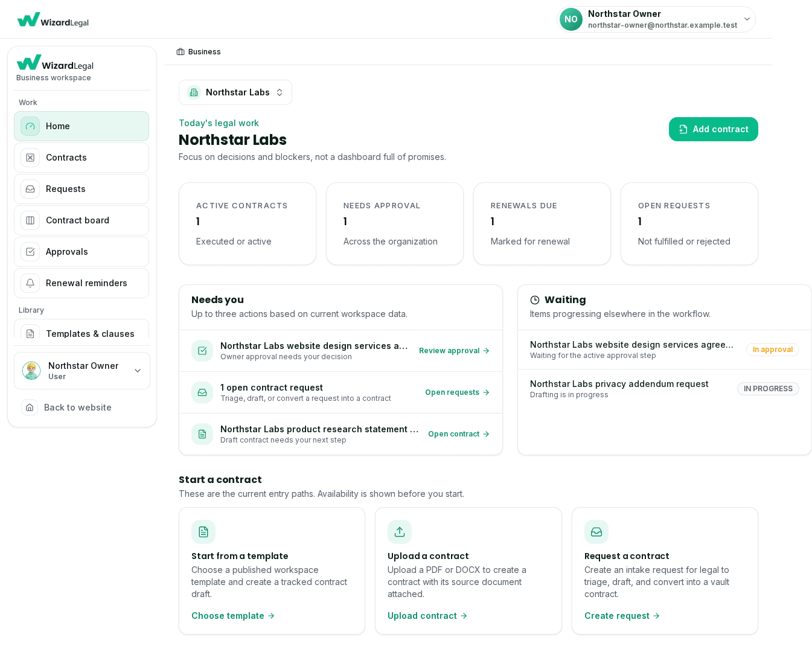
Task: Go to Home in the sidebar
Action: tap(82, 126)
